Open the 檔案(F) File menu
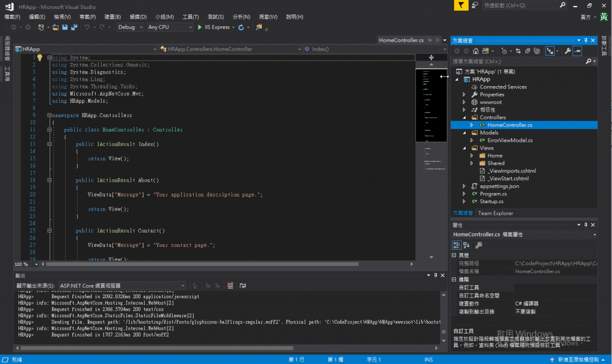 [12, 17]
